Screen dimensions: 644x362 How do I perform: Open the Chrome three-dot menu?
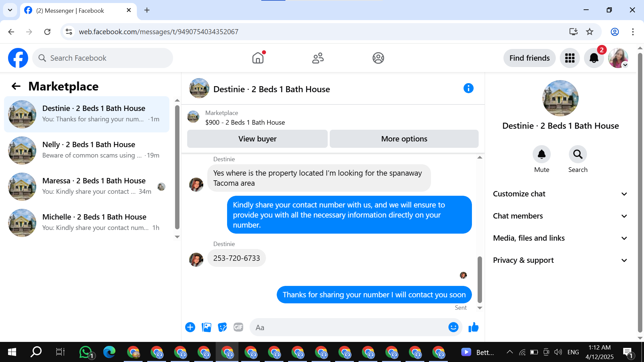click(x=633, y=32)
